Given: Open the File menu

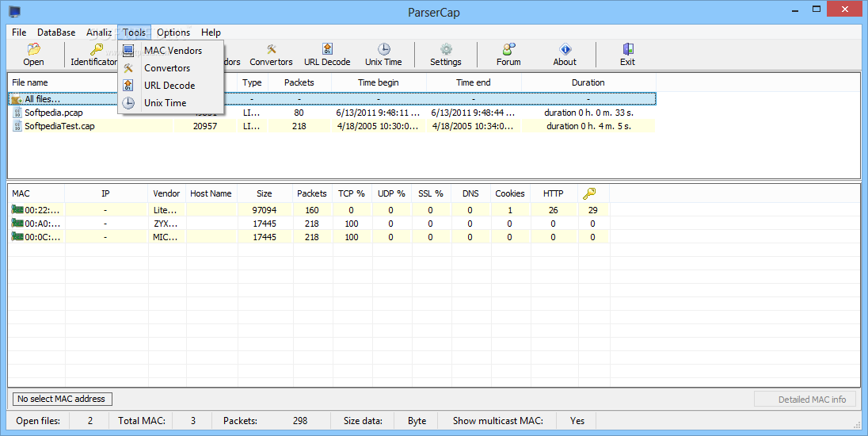Looking at the screenshot, I should pyautogui.click(x=19, y=33).
